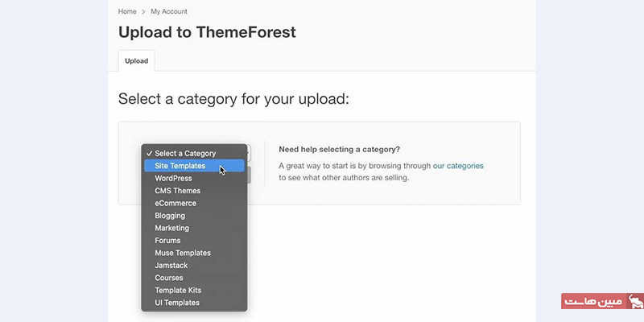Follow the our categories link
The image size is (644, 322).
coord(458,166)
